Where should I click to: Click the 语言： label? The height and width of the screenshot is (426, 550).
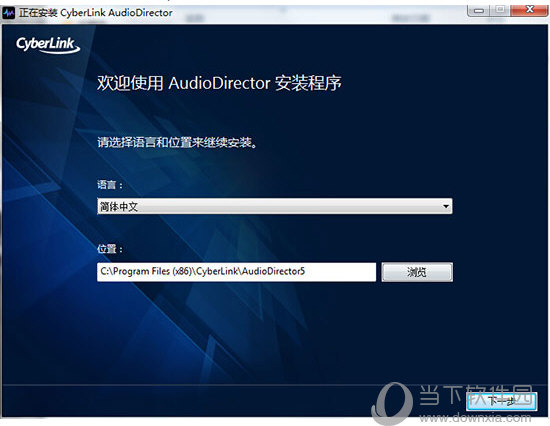pyautogui.click(x=110, y=185)
